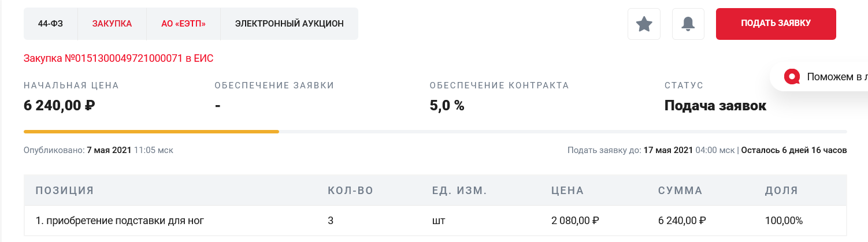The width and height of the screenshot is (868, 242).
Task: Click the СУММА column header
Action: (x=680, y=191)
